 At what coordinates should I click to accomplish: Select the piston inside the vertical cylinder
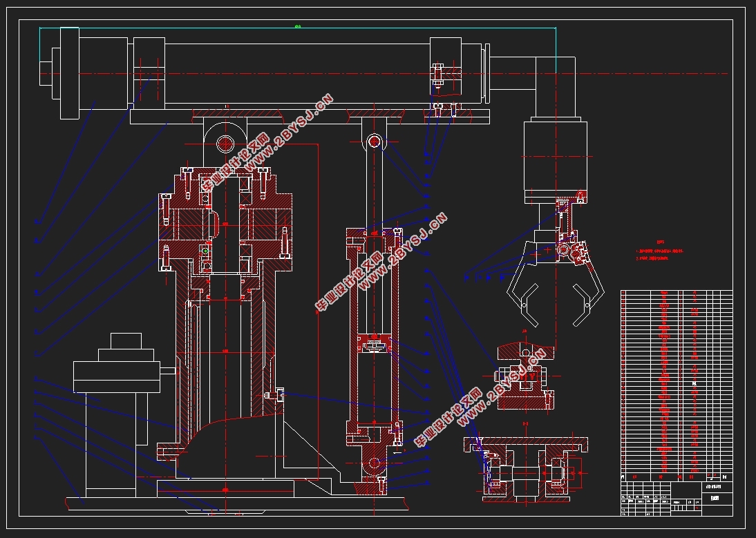pyautogui.click(x=374, y=344)
